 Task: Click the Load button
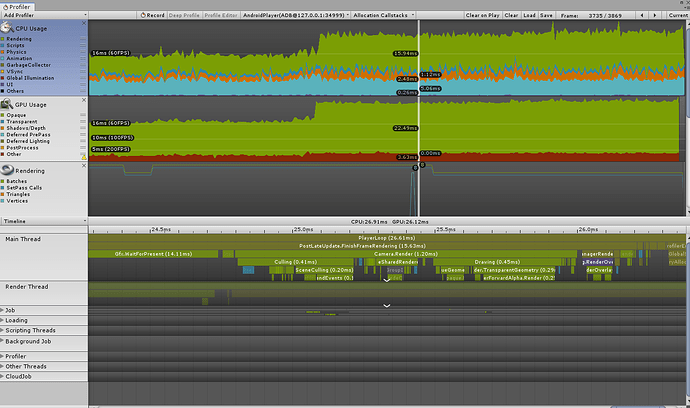[x=529, y=15]
